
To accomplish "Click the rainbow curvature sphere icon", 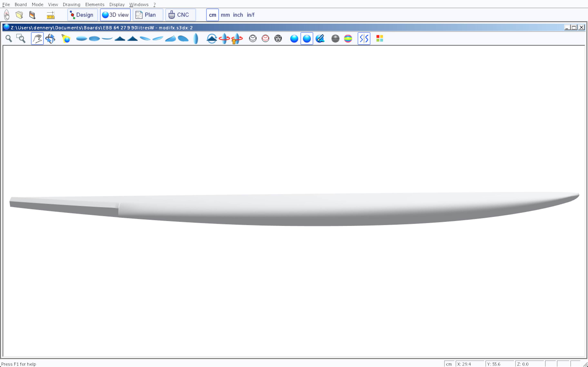I will 348,39.
